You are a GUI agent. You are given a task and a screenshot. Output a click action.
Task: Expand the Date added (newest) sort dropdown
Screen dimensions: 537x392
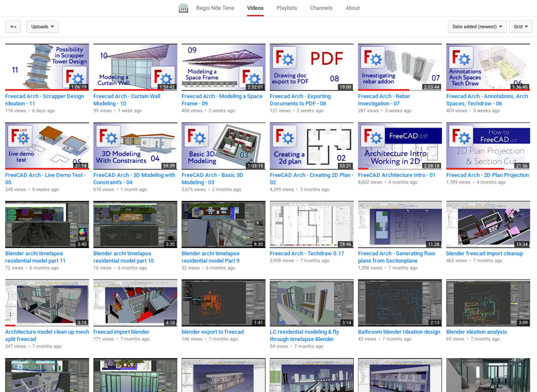coord(477,27)
